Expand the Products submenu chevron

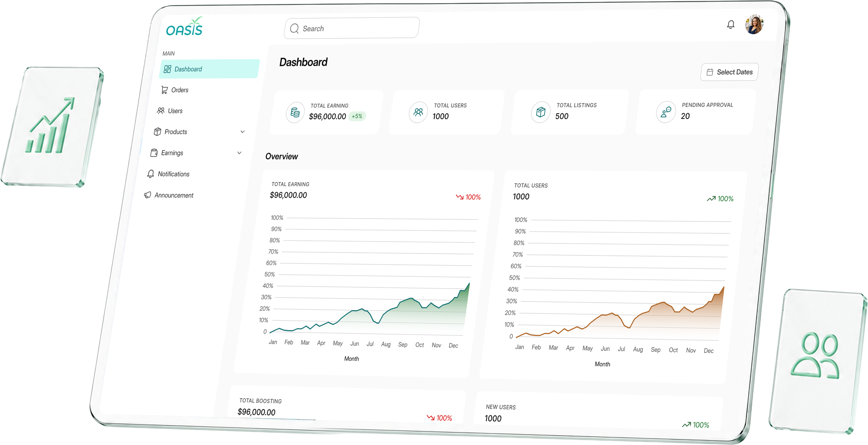(x=242, y=132)
